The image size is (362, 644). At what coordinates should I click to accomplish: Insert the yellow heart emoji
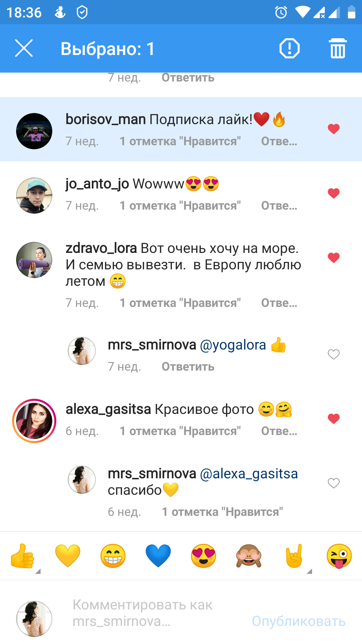(68, 556)
